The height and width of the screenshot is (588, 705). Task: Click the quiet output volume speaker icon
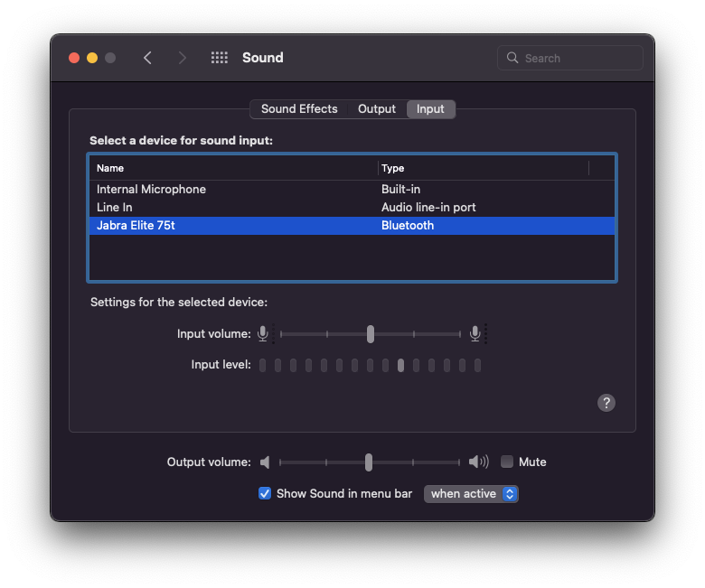point(265,462)
